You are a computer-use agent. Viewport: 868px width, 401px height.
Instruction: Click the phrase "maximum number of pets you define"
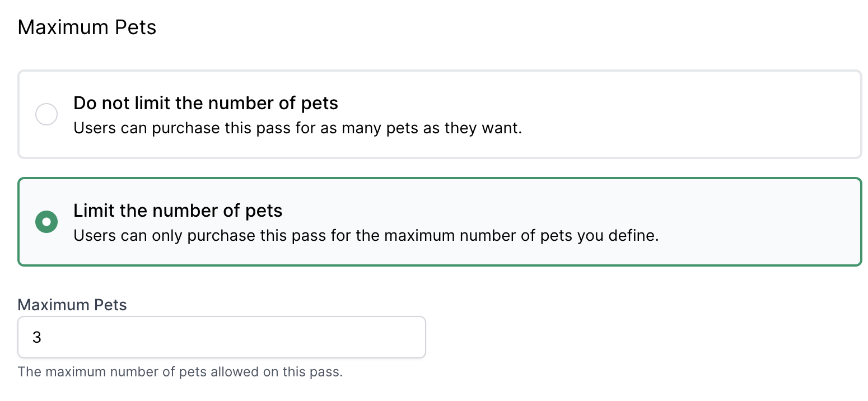(x=529, y=236)
